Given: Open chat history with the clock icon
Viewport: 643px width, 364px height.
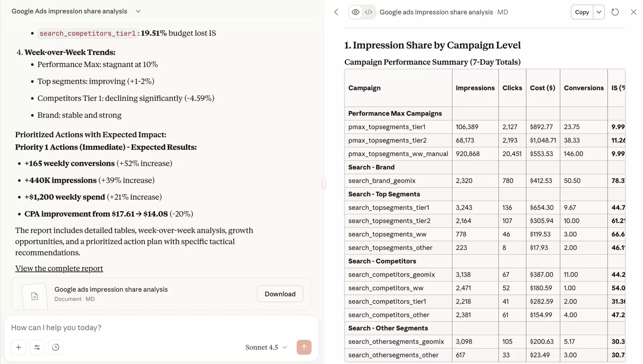Looking at the screenshot, I should click(56, 347).
